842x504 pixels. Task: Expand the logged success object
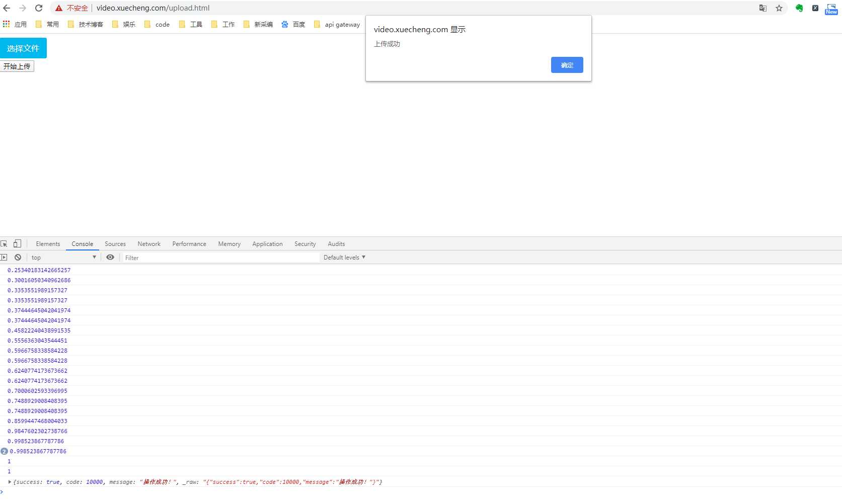[10, 482]
